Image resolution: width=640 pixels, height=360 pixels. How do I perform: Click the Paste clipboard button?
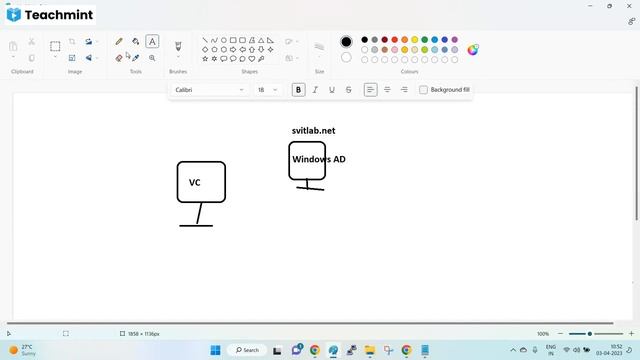(13, 46)
